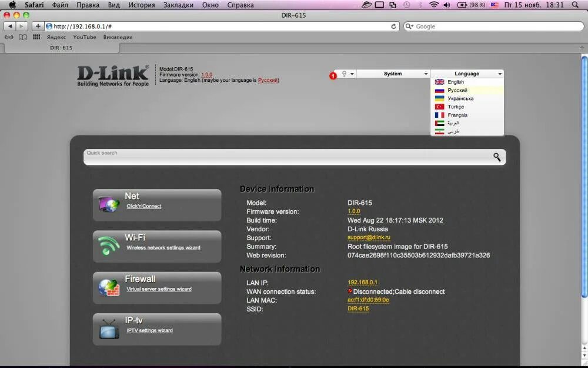
Task: Open the Wireless network settings wizard link
Action: tap(163, 247)
